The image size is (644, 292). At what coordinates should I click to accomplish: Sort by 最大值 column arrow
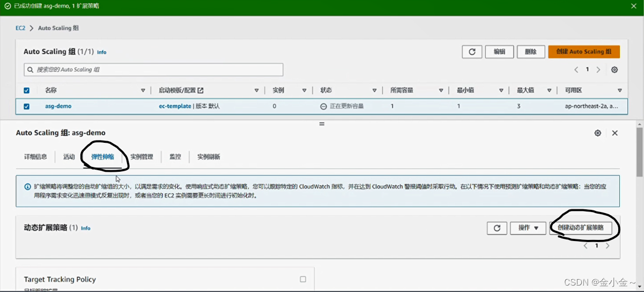[549, 91]
